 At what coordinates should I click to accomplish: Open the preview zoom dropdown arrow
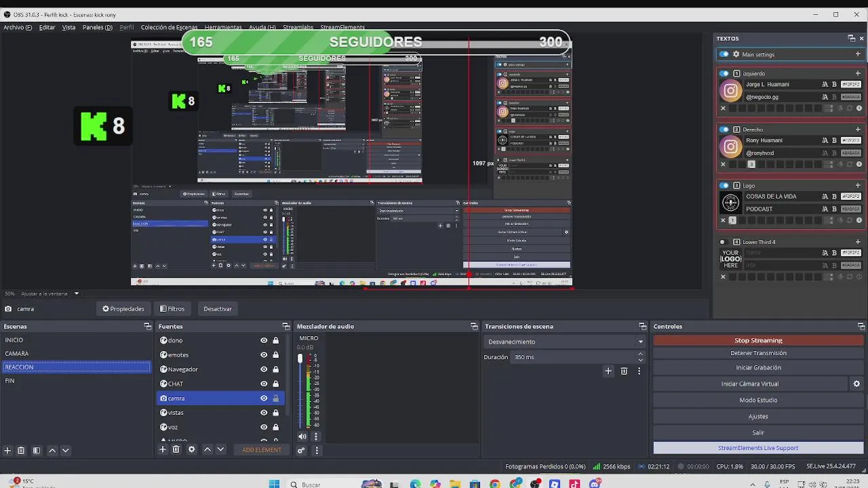click(77, 293)
